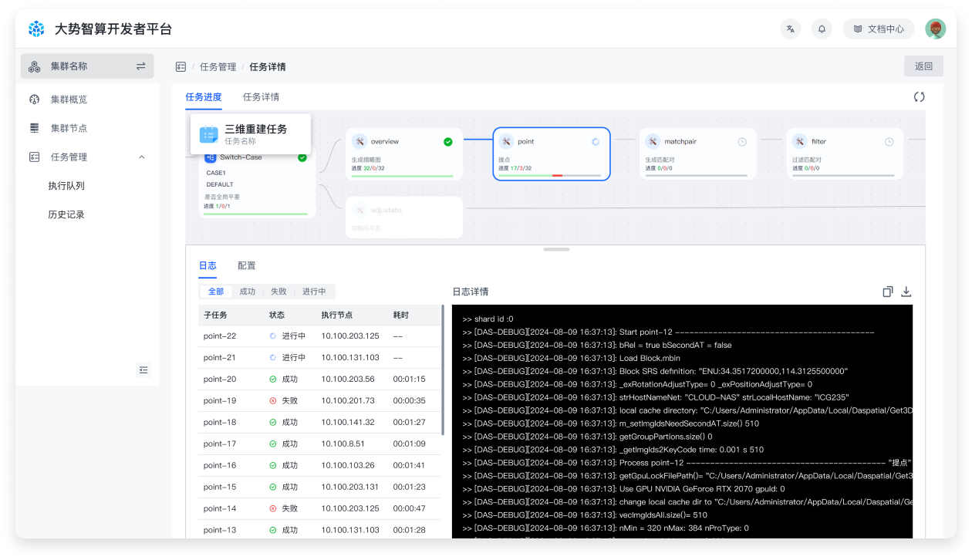The width and height of the screenshot is (972, 560).
Task: Click the point node loading spinner
Action: [596, 142]
